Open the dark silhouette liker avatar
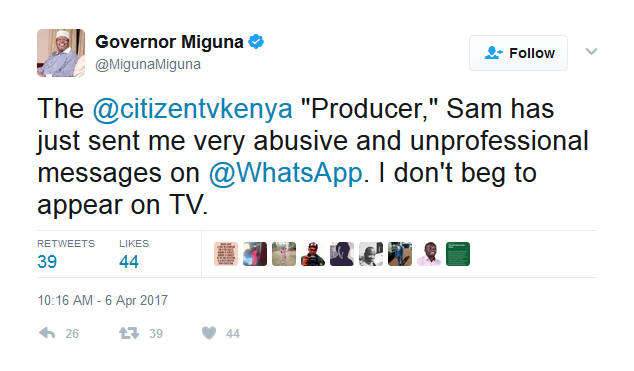The height and width of the screenshot is (371, 634). pyautogui.click(x=342, y=254)
